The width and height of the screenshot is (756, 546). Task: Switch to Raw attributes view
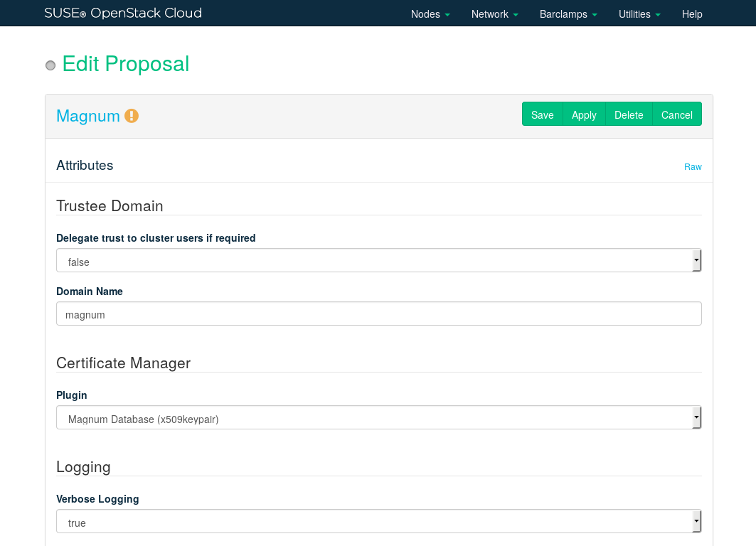coord(693,167)
